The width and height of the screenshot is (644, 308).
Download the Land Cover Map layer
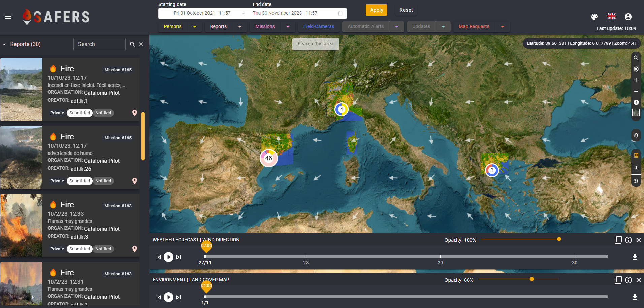point(635,297)
